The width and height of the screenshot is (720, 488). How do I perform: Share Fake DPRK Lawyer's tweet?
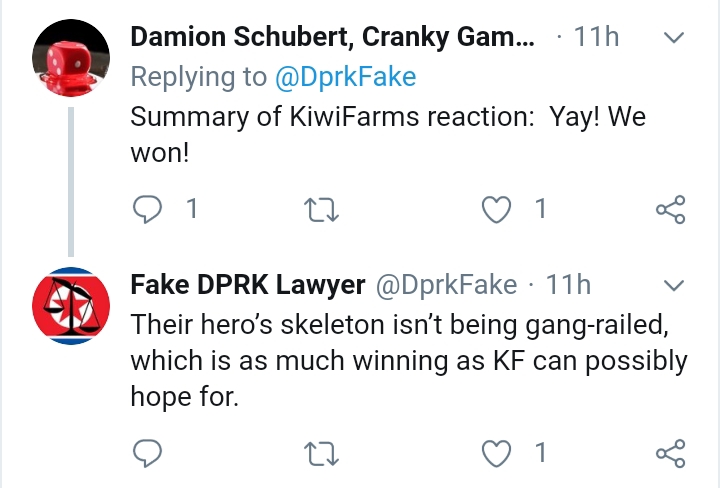[x=671, y=453]
